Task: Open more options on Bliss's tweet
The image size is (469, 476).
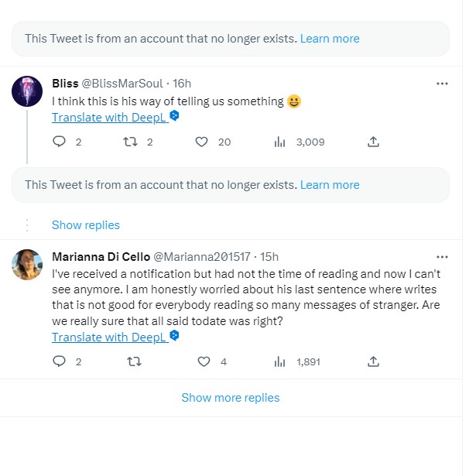Action: point(442,84)
